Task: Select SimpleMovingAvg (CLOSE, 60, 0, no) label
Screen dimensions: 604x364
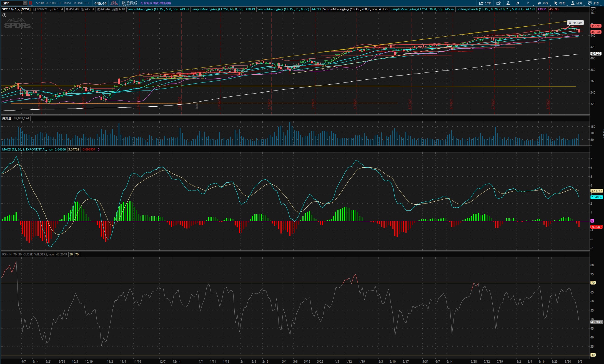Action: [x=217, y=9]
